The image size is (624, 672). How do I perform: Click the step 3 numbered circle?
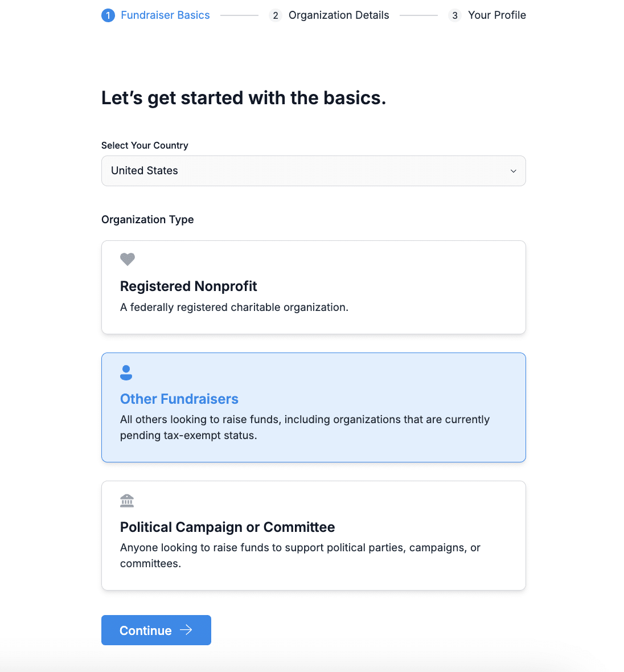tap(454, 15)
